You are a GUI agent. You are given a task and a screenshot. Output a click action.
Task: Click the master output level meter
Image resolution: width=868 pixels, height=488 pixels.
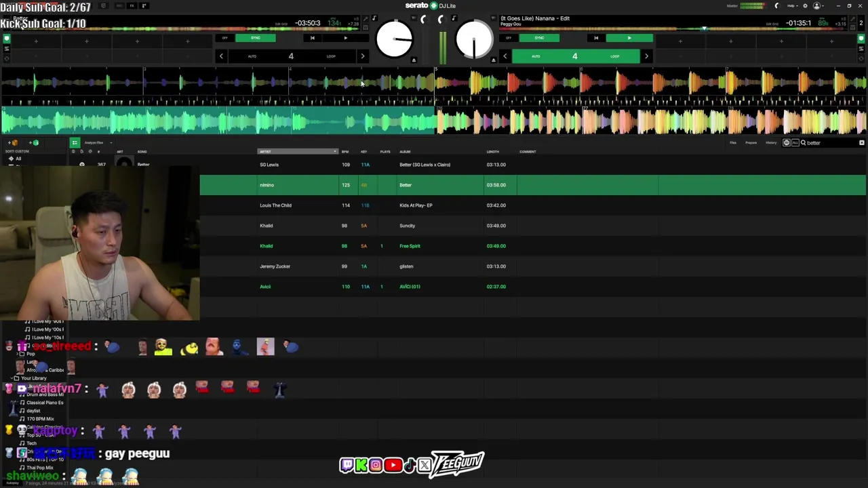752,5
